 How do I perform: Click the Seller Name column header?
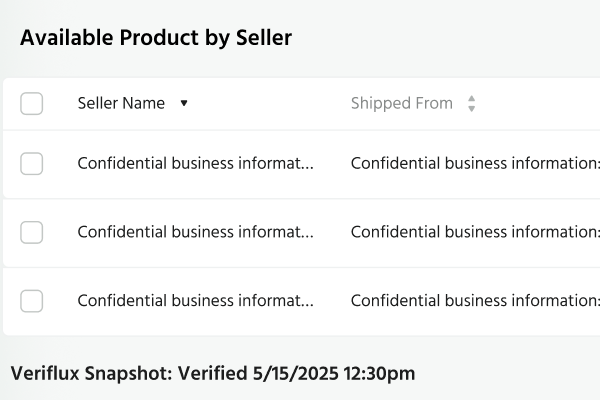click(121, 104)
